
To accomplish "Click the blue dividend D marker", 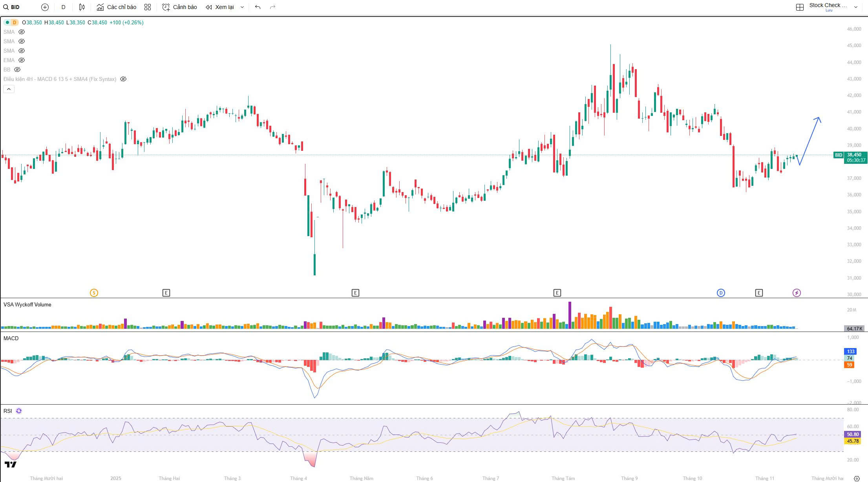I will coord(721,293).
